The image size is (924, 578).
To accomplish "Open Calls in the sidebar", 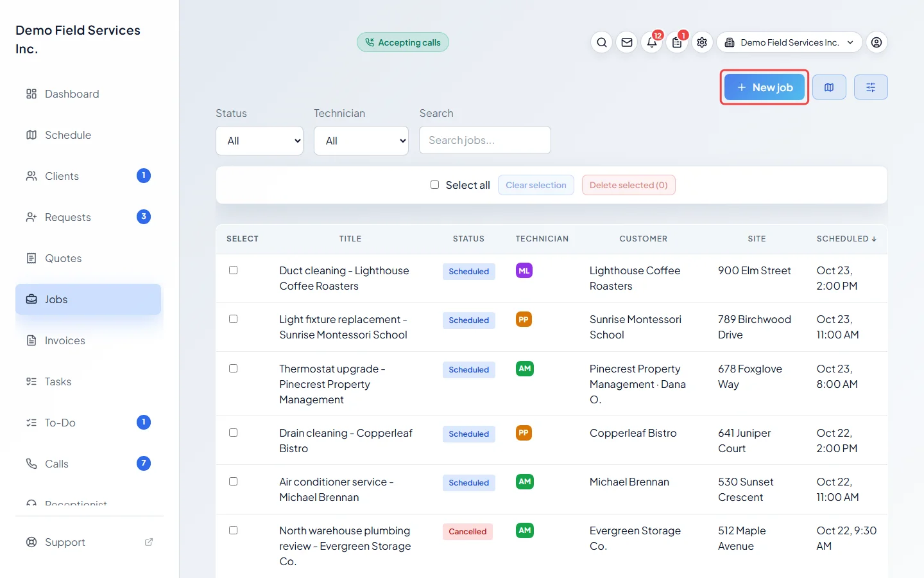I will [x=89, y=464].
